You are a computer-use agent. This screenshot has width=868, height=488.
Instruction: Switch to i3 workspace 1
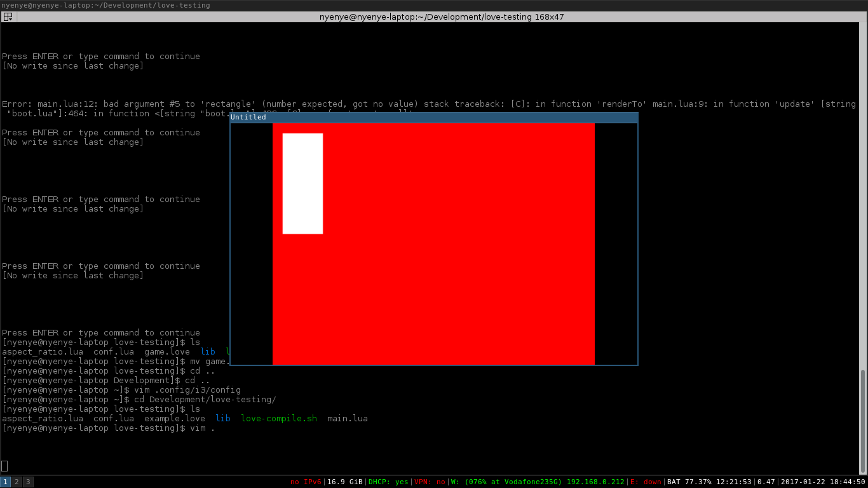point(5,482)
